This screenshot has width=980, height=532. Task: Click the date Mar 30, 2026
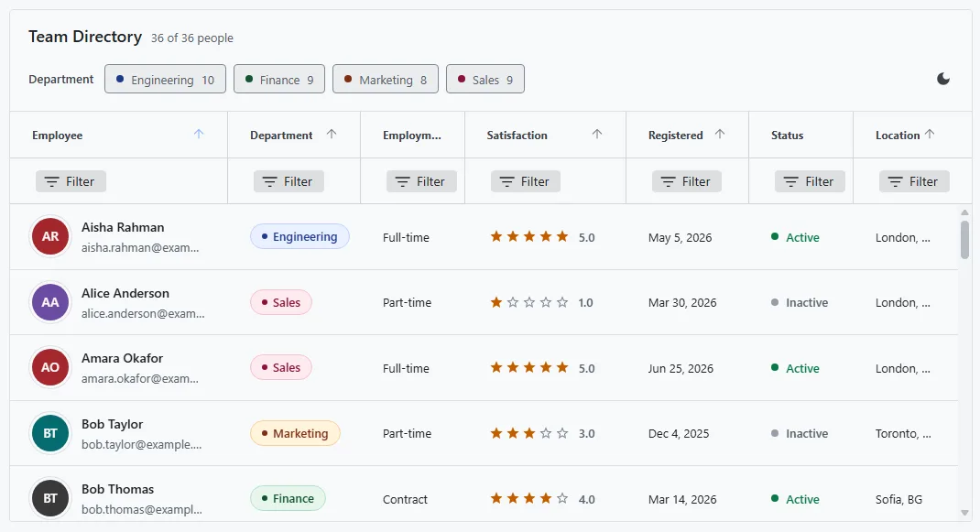pyautogui.click(x=682, y=302)
